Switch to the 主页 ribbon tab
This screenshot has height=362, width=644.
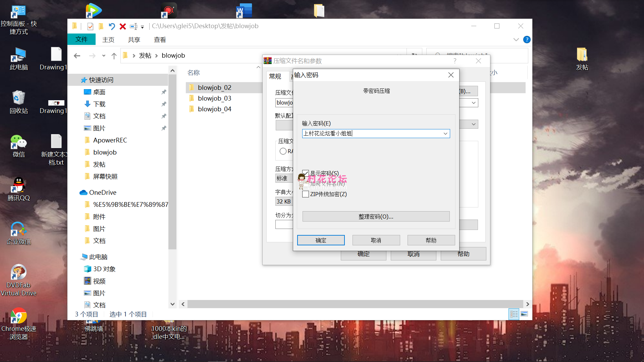tap(108, 40)
